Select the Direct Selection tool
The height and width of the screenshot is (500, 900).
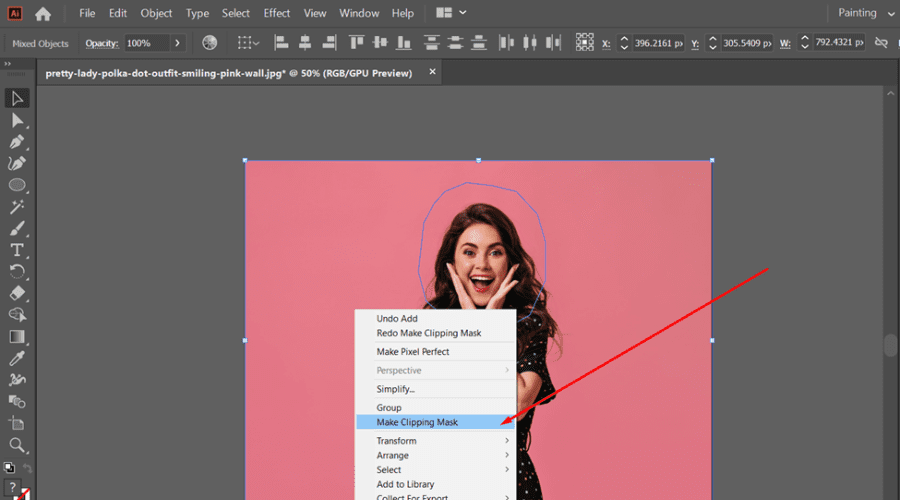(17, 121)
